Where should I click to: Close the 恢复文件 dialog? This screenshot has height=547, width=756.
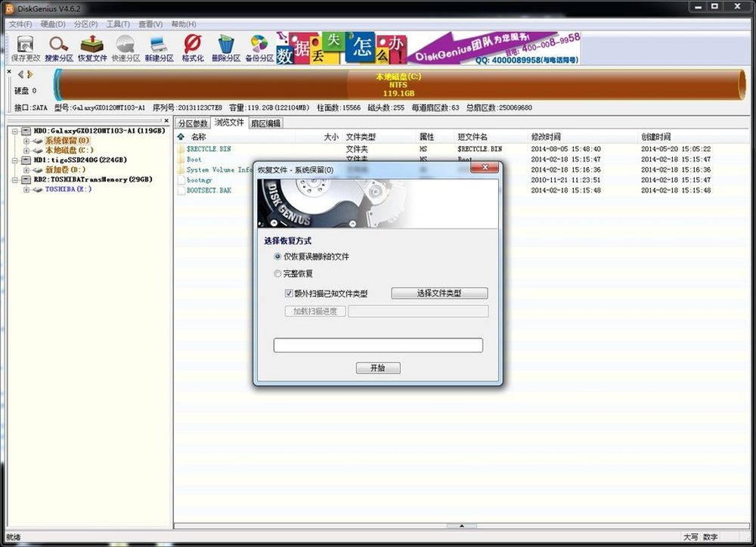click(485, 167)
